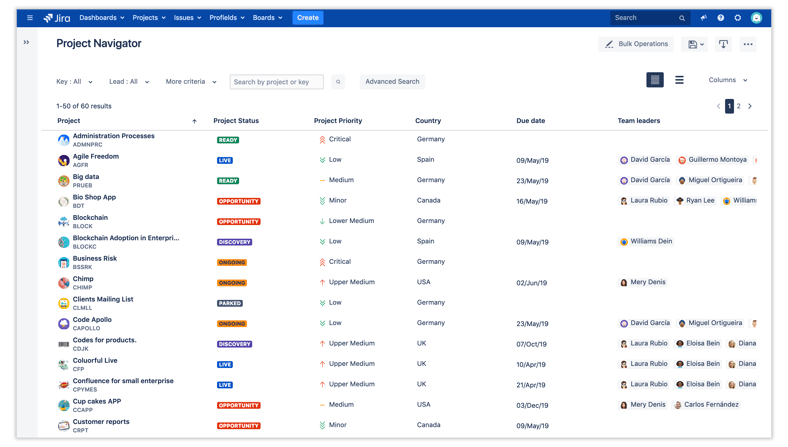Click Blockchain project avatar
The width and height of the screenshot is (788, 447).
63,222
